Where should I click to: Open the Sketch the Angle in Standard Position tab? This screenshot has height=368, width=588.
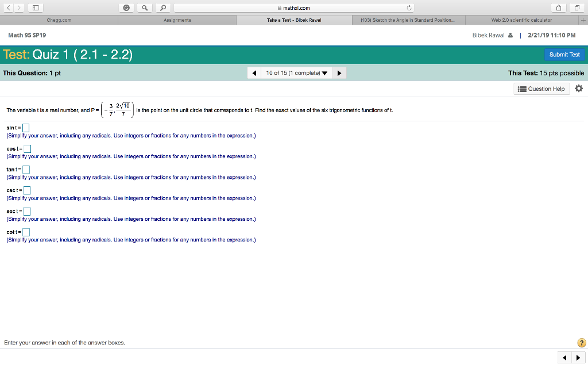tap(408, 20)
